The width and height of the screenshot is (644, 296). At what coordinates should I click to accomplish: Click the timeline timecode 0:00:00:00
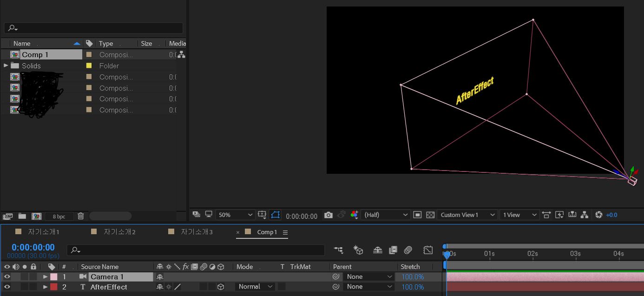tap(33, 247)
